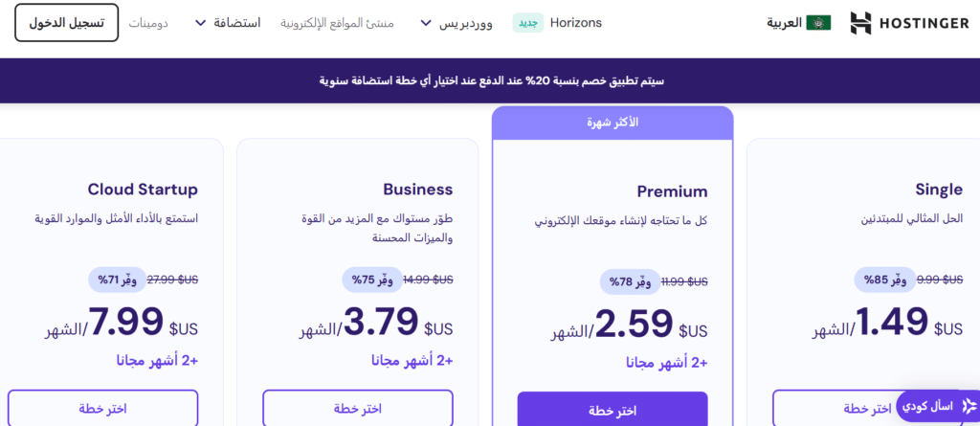Click the Ask Kodee chat icon
The height and width of the screenshot is (426, 980).
click(969, 407)
